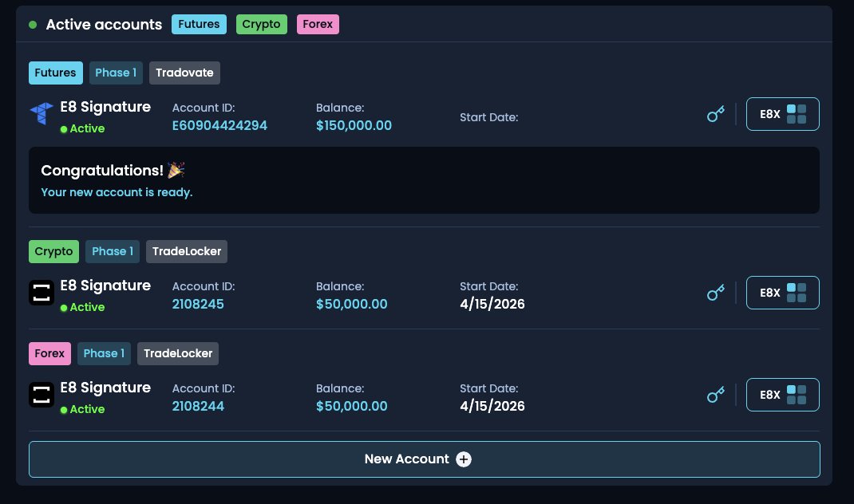The width and height of the screenshot is (854, 504).
Task: Click the Tradovate platform badge
Action: (x=184, y=73)
